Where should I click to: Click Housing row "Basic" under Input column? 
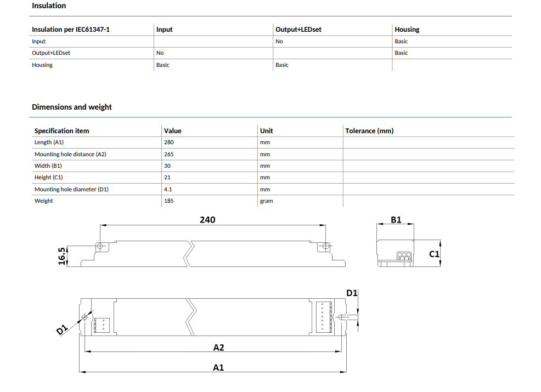(x=163, y=65)
